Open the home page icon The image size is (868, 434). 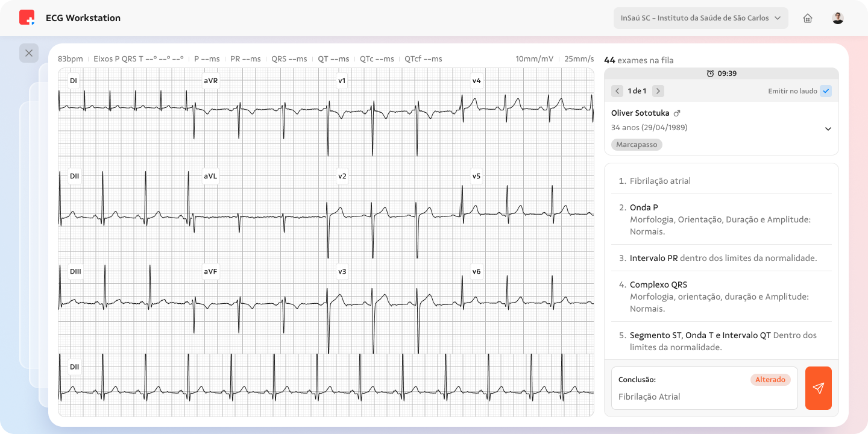pos(808,18)
